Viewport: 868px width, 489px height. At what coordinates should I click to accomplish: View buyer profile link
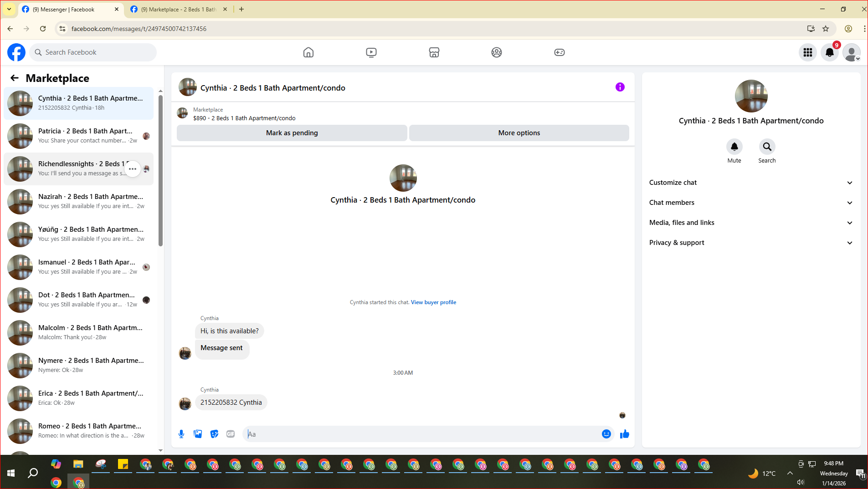coord(433,302)
